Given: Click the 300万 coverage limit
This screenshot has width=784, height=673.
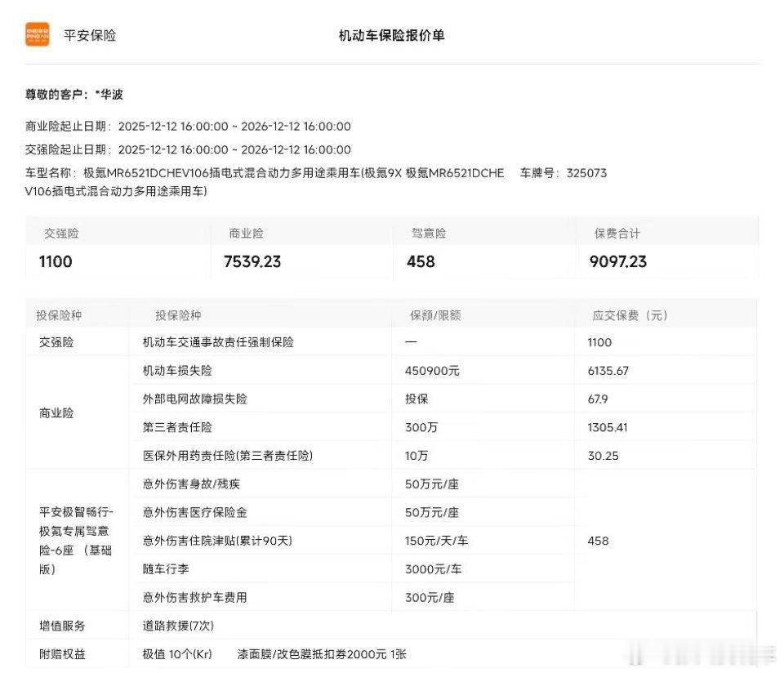Looking at the screenshot, I should tap(421, 427).
